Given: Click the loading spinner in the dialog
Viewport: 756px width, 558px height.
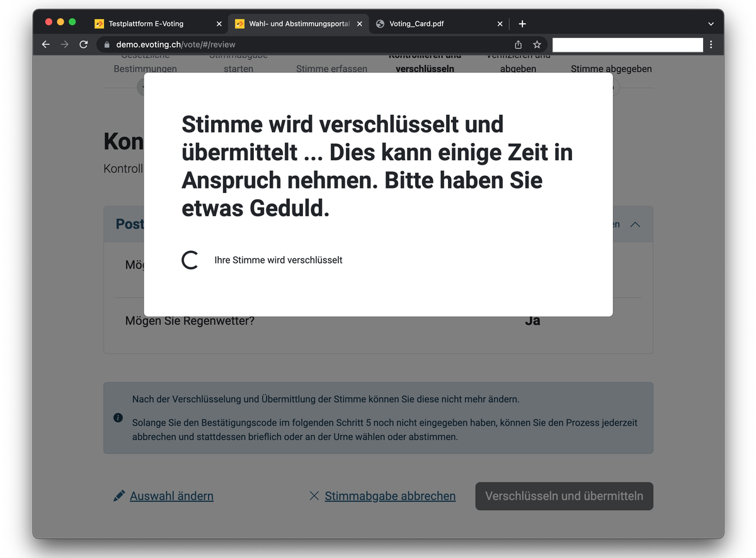Looking at the screenshot, I should (x=190, y=260).
